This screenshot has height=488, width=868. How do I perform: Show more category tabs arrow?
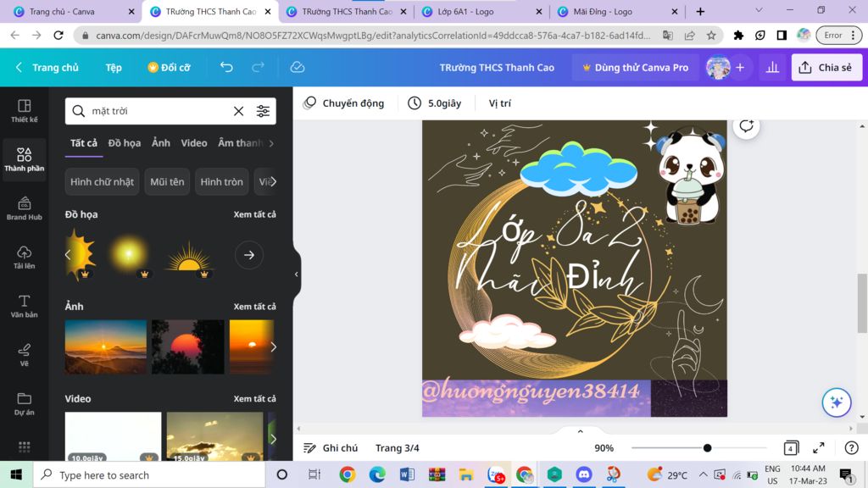pos(271,143)
